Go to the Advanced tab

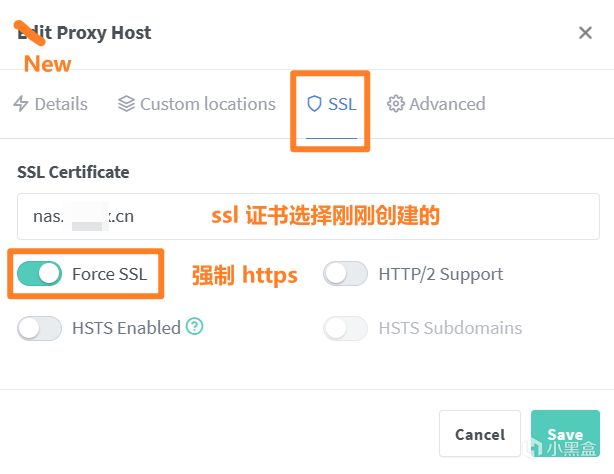(446, 104)
